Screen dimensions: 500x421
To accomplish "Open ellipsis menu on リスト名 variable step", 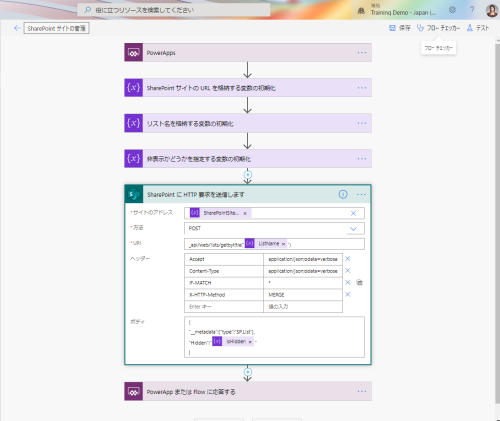I will 362,123.
